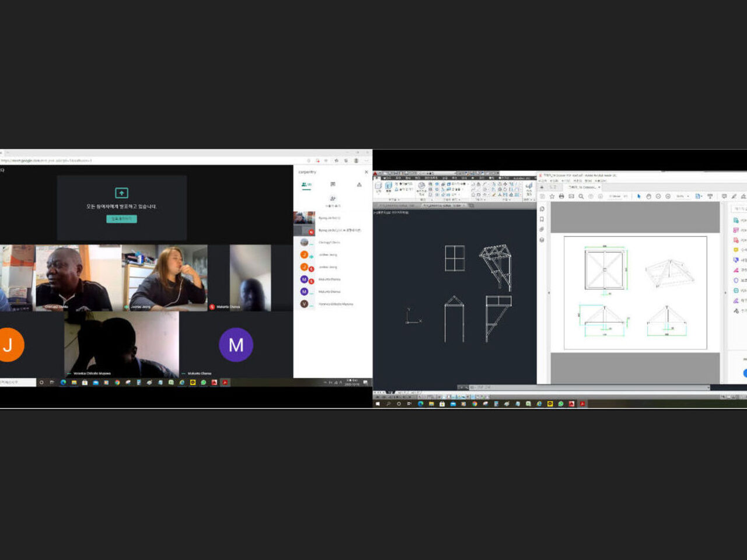Print the PDF using the printer icon
747x560 pixels.
[561, 197]
